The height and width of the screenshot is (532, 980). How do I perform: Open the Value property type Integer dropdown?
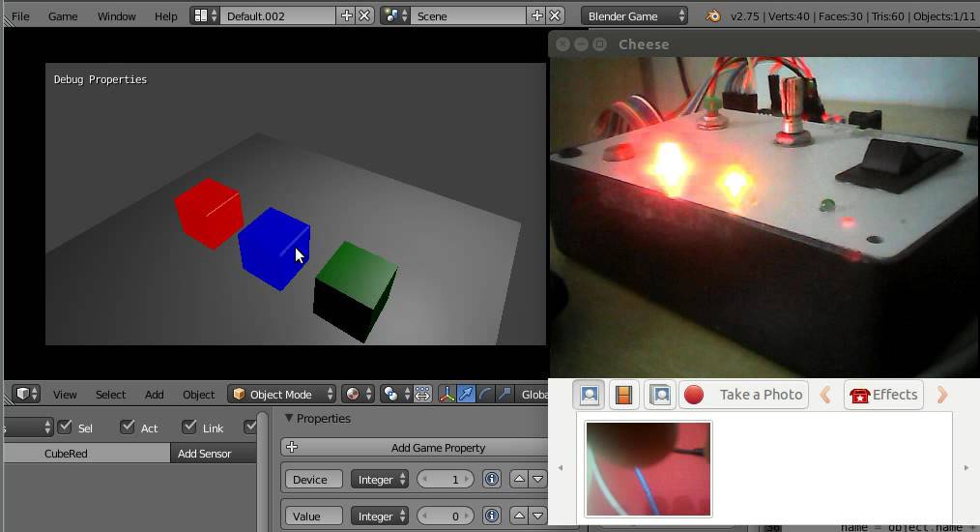coord(380,516)
